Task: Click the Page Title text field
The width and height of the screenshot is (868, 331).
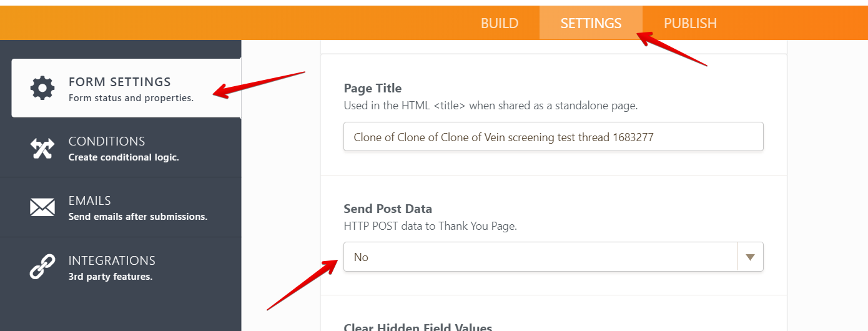Action: [x=553, y=137]
